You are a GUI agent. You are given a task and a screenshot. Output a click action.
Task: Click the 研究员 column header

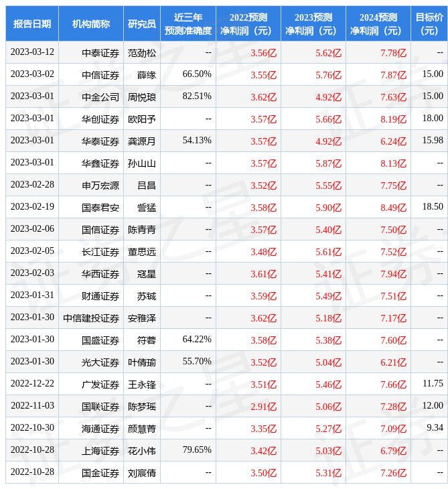[142, 23]
